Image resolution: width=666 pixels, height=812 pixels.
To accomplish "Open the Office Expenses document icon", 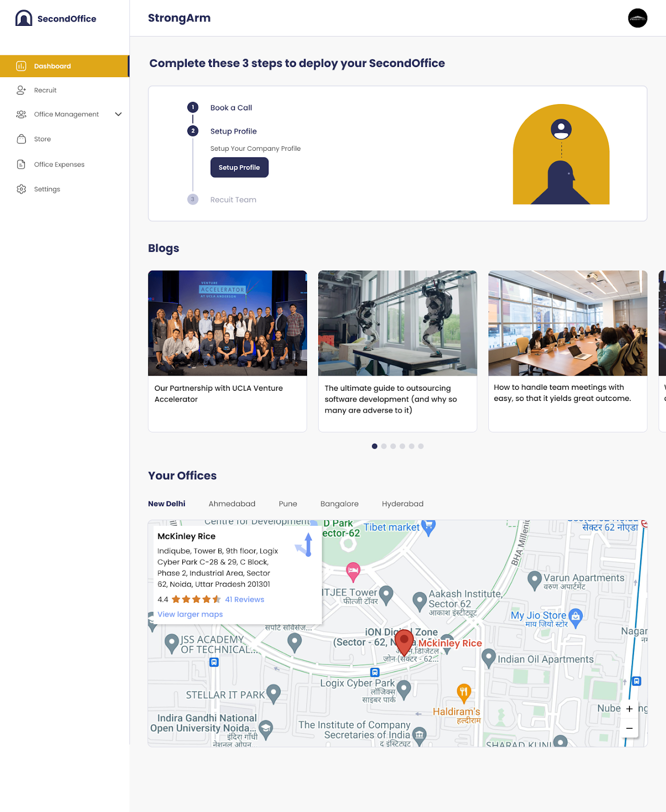I will coord(21,164).
